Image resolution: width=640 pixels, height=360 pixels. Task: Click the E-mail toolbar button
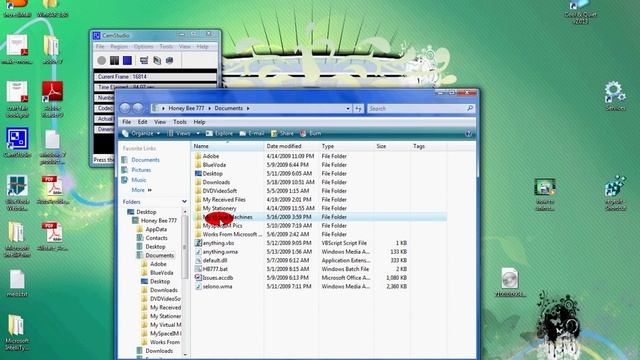pyautogui.click(x=252, y=133)
